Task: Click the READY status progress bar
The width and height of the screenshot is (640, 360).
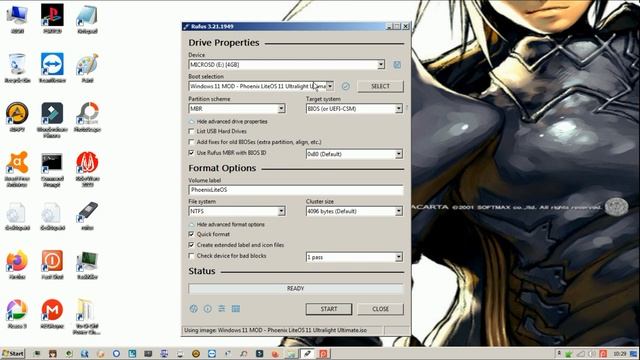Action: [x=296, y=289]
